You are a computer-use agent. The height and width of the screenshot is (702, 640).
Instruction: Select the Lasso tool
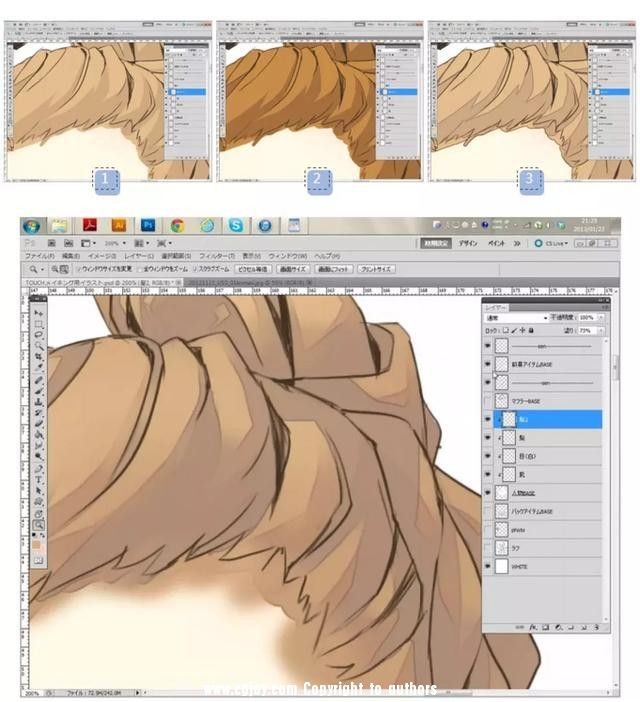pyautogui.click(x=39, y=335)
